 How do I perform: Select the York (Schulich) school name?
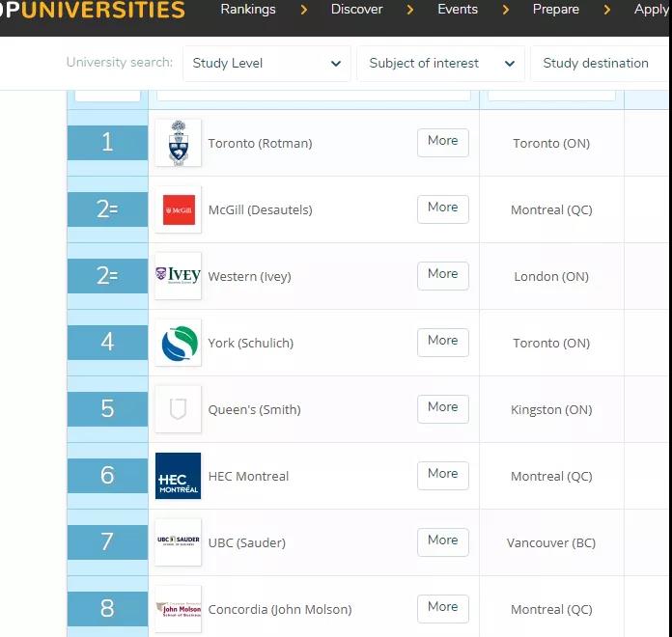[x=251, y=344]
